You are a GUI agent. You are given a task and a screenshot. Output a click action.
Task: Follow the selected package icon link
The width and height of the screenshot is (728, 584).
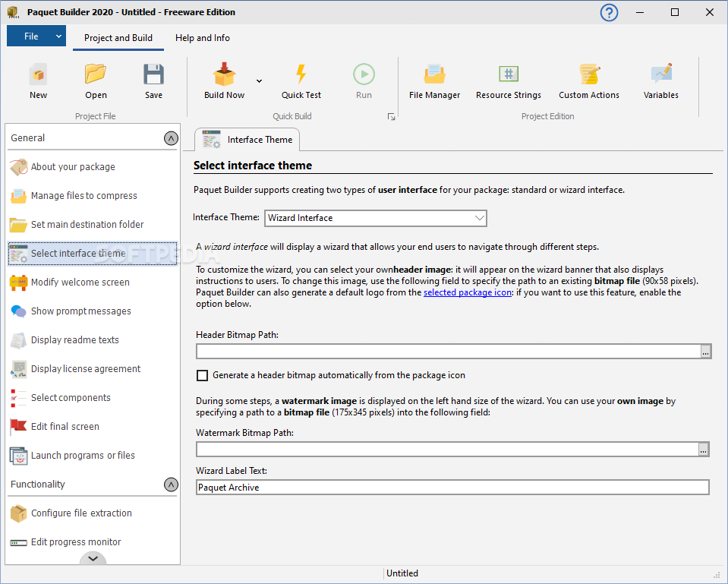pos(467,292)
